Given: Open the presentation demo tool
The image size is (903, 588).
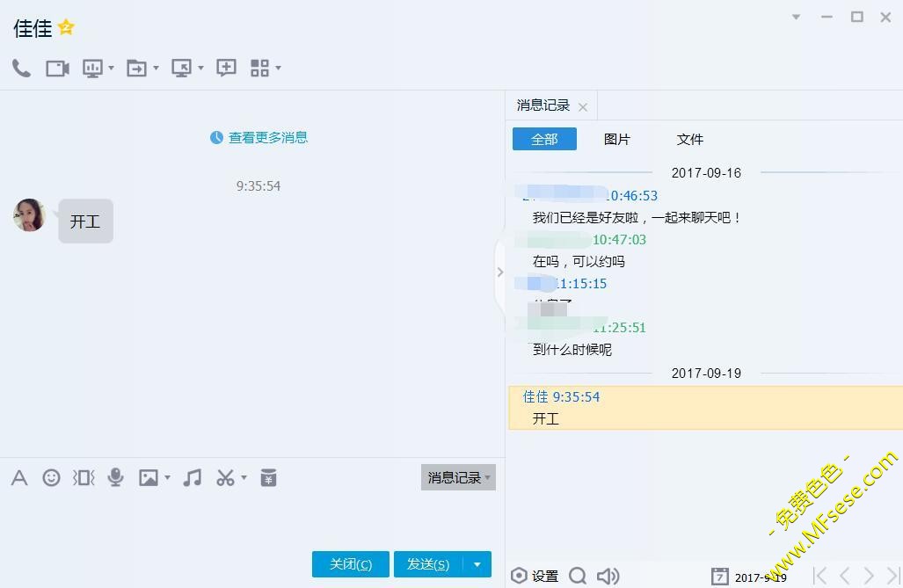Looking at the screenshot, I should 92,69.
